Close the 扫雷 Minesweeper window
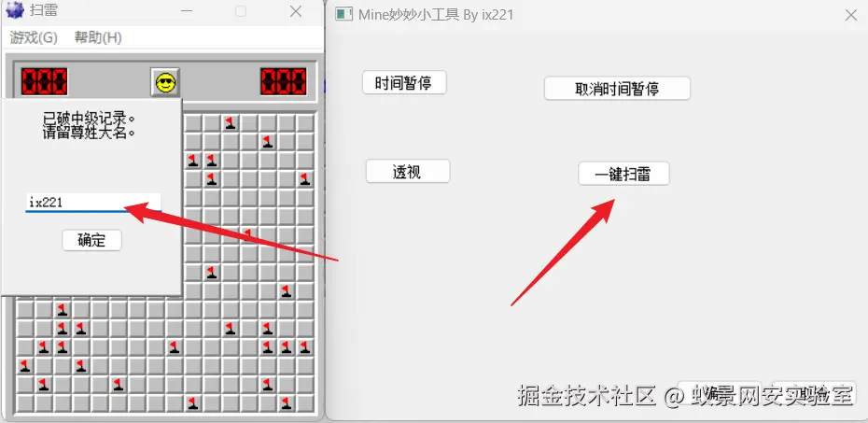This screenshot has width=868, height=423. tap(296, 11)
